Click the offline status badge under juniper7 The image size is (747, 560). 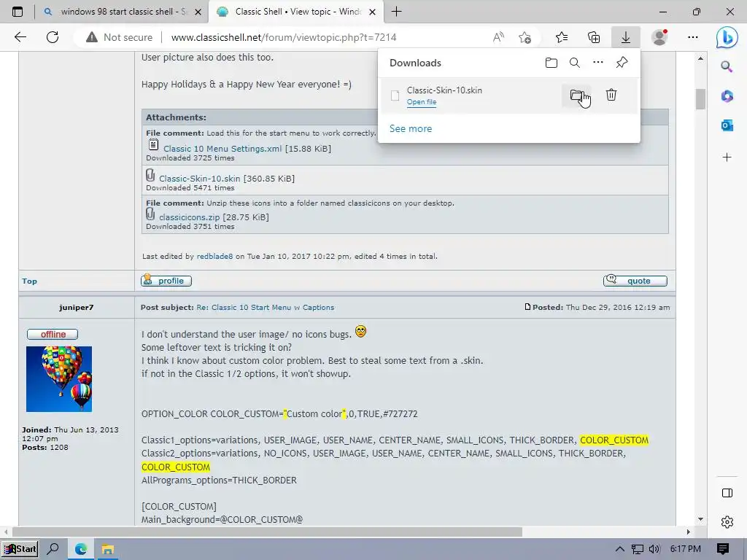[53, 334]
